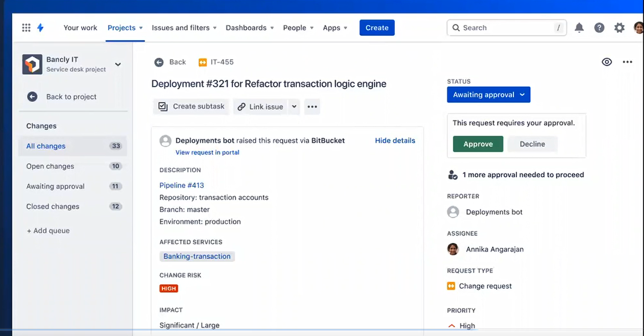Screen dimensions: 644x336
Task: Click Branch: master text
Action: (185, 210)
